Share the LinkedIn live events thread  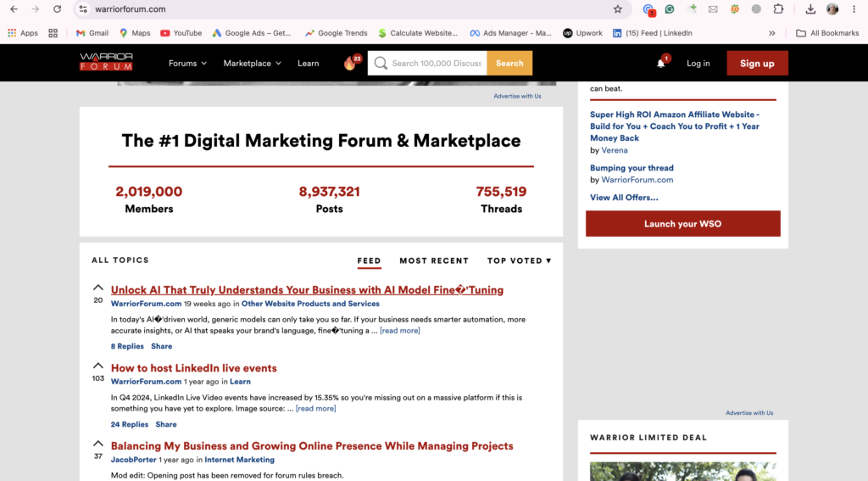click(x=166, y=424)
